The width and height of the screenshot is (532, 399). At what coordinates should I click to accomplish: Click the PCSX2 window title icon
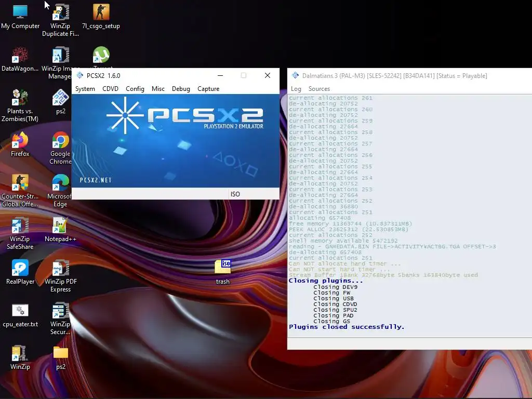pos(79,75)
